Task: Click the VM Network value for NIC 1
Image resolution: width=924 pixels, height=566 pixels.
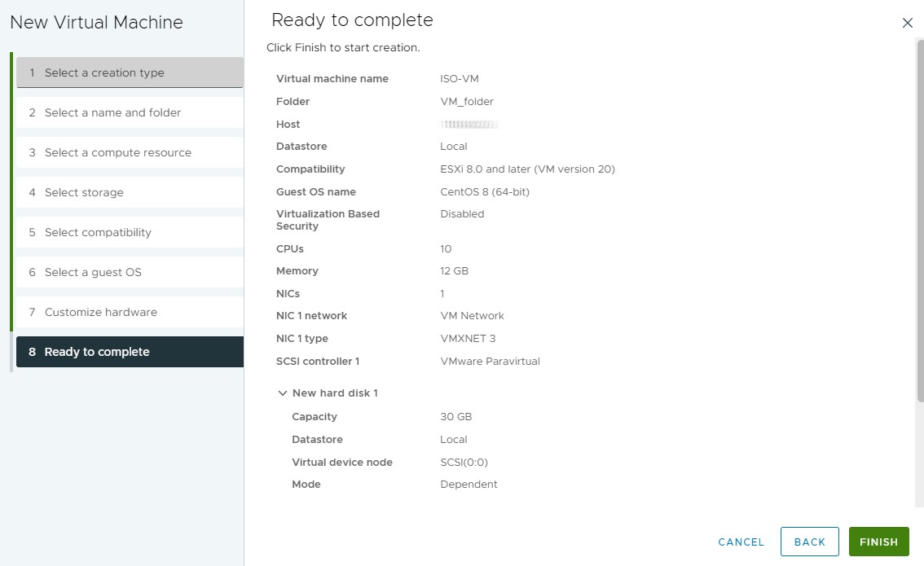Action: (x=472, y=316)
